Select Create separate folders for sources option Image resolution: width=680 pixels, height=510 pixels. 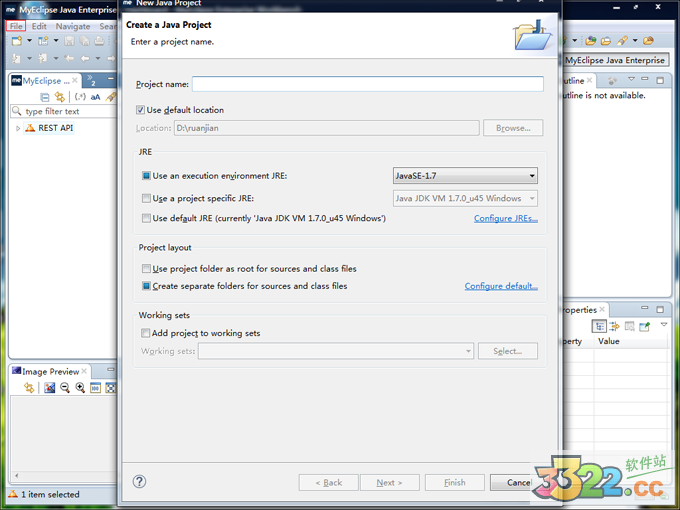146,286
